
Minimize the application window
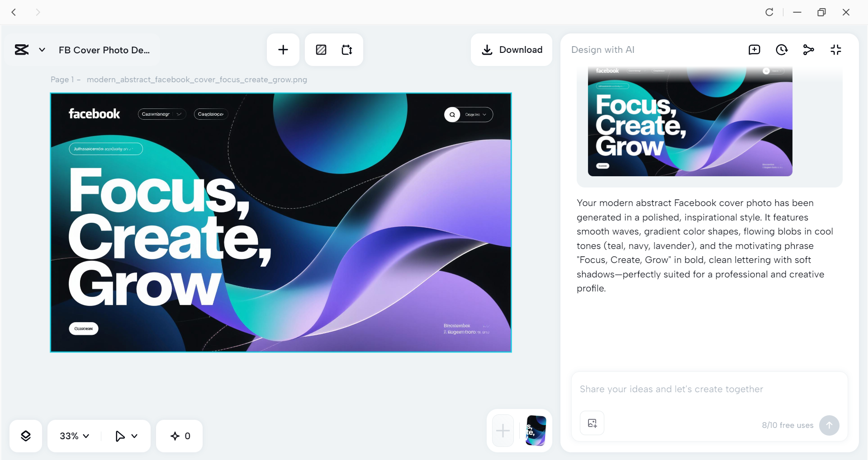tap(797, 12)
